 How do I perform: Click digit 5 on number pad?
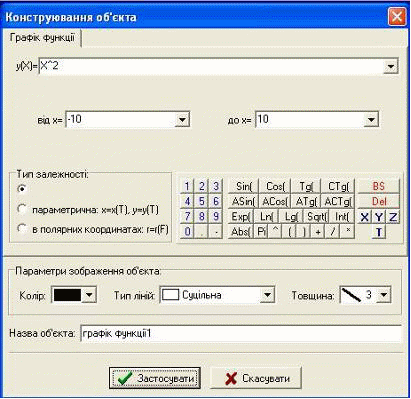[201, 201]
